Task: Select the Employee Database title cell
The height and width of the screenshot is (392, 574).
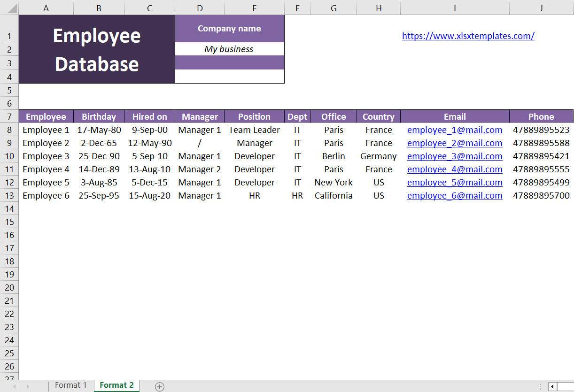Action: click(x=97, y=49)
